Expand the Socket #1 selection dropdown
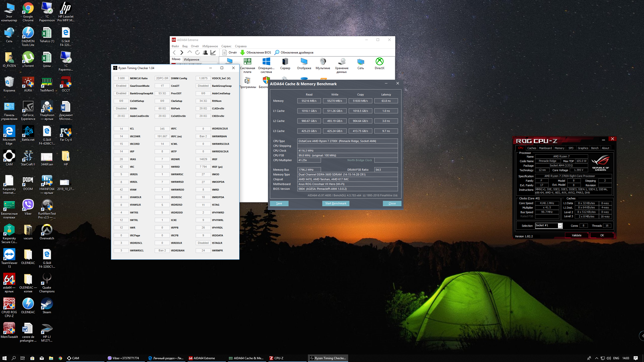 click(560, 225)
